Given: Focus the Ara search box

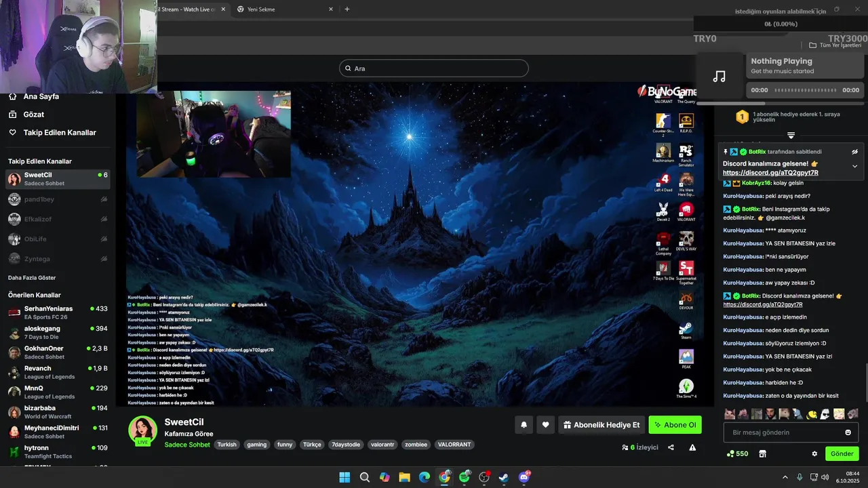Looking at the screenshot, I should [x=434, y=68].
